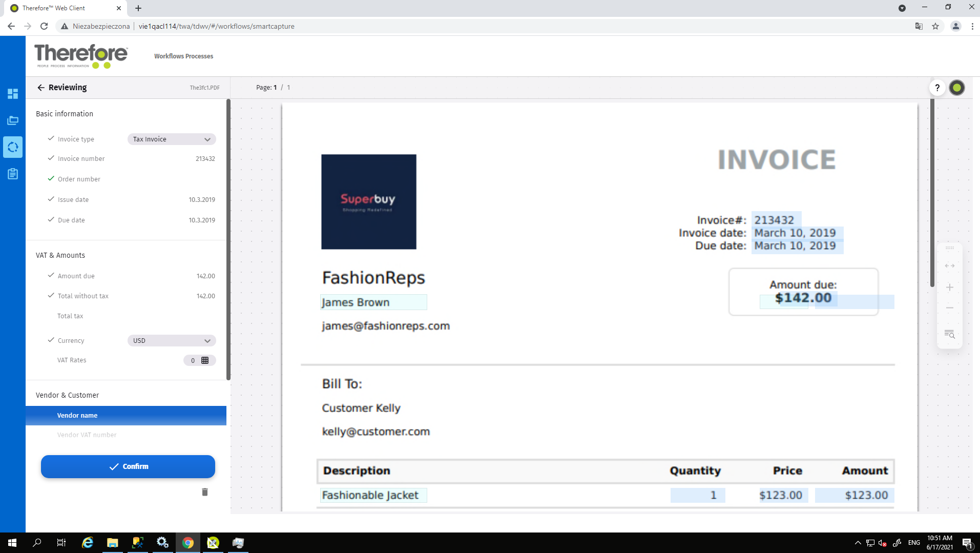Toggle the Order number green checkmark
This screenshot has width=980, height=553.
(51, 179)
